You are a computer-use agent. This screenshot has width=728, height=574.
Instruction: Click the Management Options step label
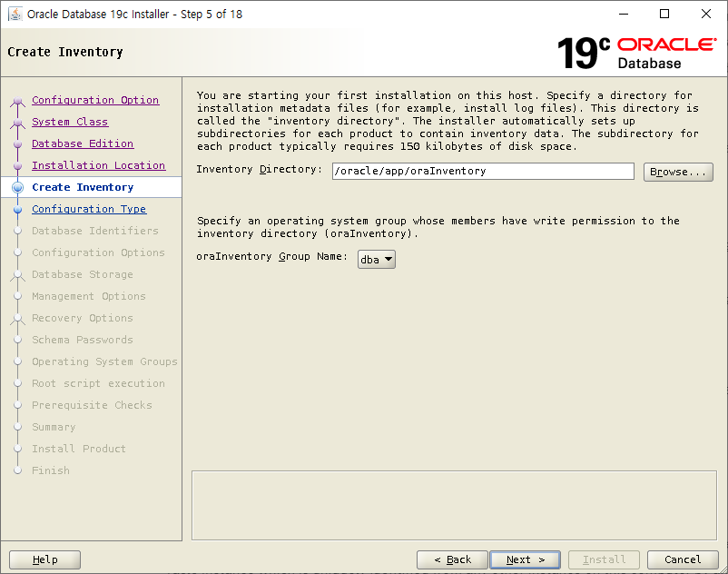89,296
